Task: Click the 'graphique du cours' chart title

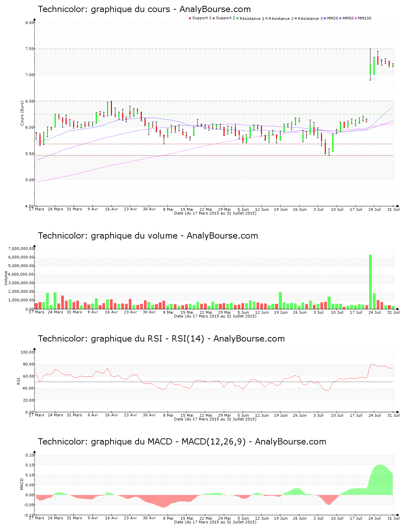Action: [x=144, y=9]
